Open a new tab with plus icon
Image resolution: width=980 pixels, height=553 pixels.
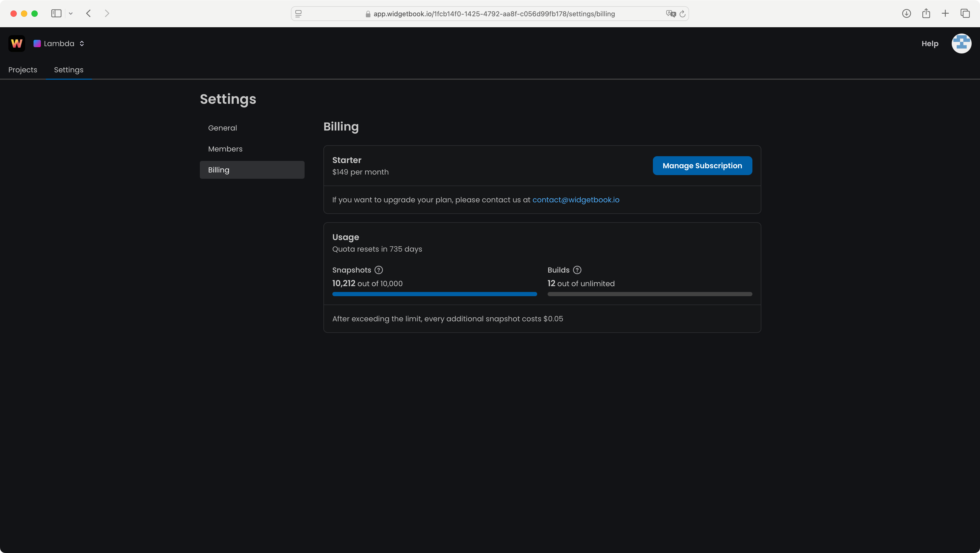[945, 14]
